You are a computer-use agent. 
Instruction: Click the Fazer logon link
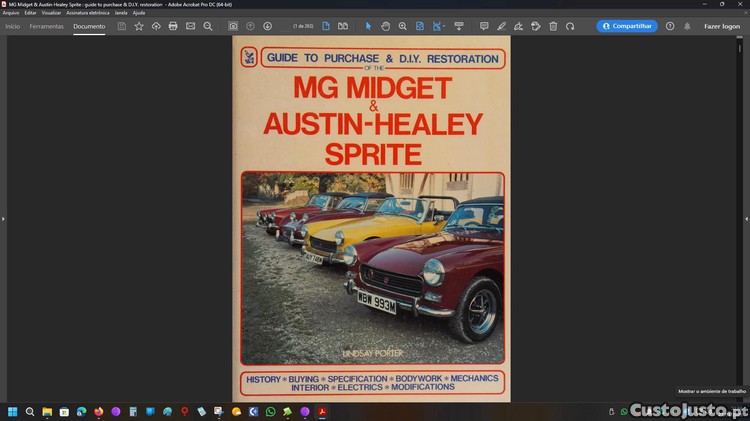[x=722, y=26]
